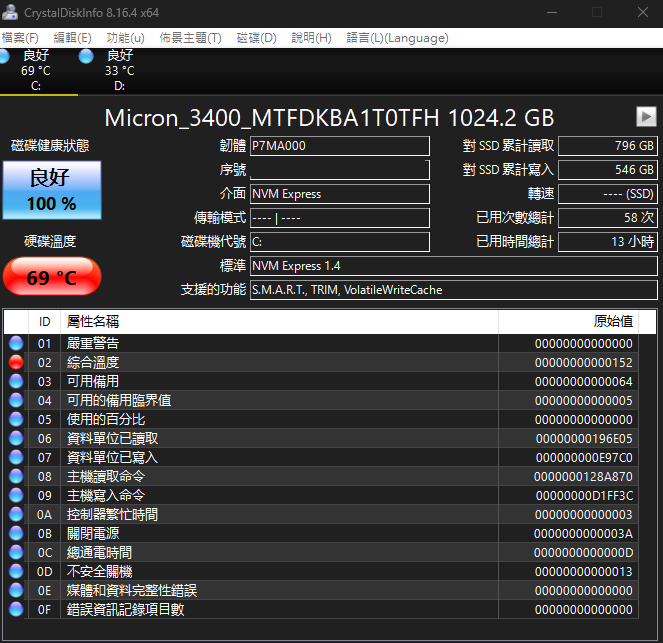Click the status icon for attribute 0B
663x643 pixels.
click(x=16, y=534)
